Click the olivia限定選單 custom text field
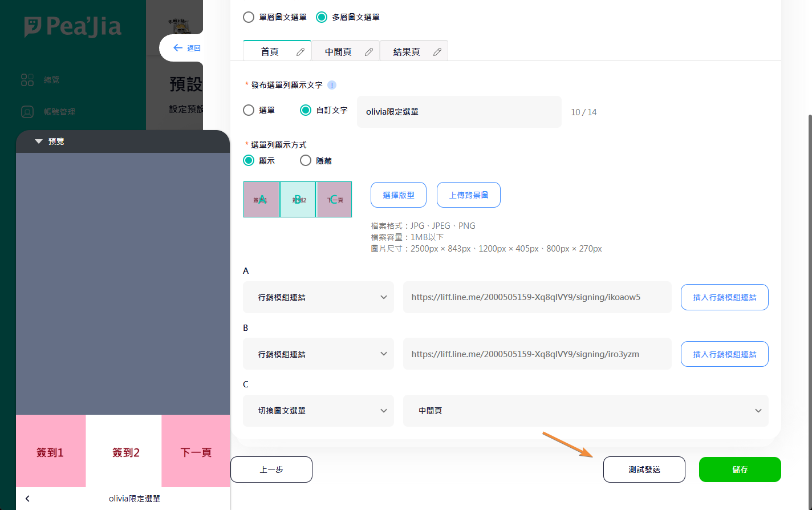This screenshot has height=510, width=812. pos(458,112)
